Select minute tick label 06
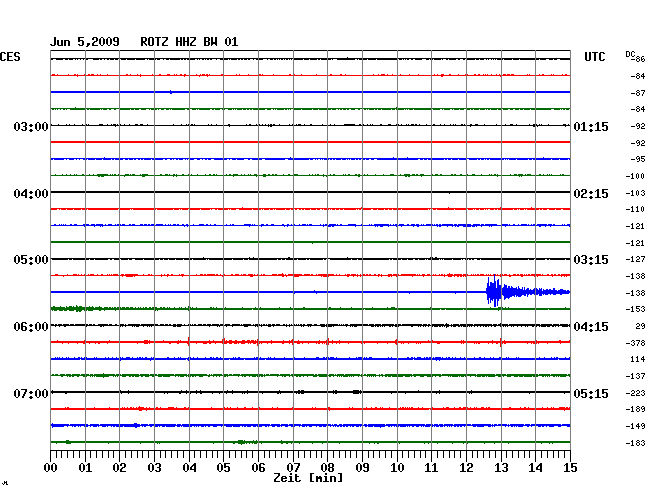650x494 pixels. tap(258, 467)
